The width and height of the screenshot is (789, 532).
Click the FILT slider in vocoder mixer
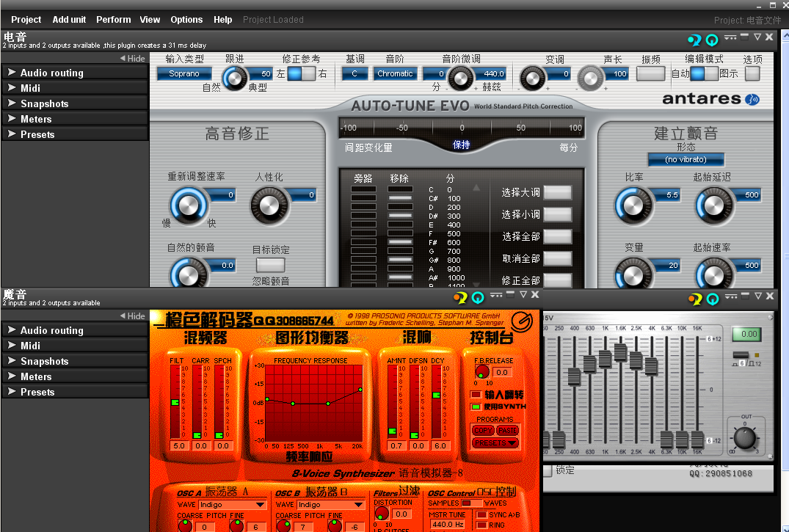(175, 402)
